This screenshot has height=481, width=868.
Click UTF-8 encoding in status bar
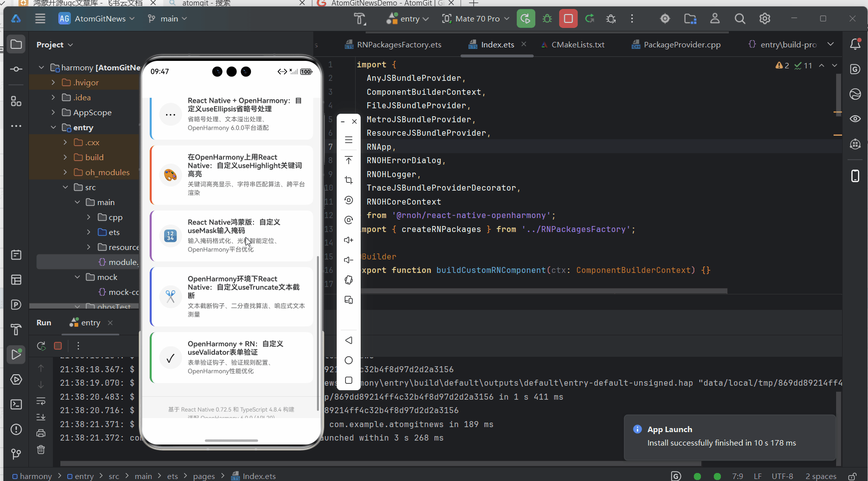pos(782,476)
